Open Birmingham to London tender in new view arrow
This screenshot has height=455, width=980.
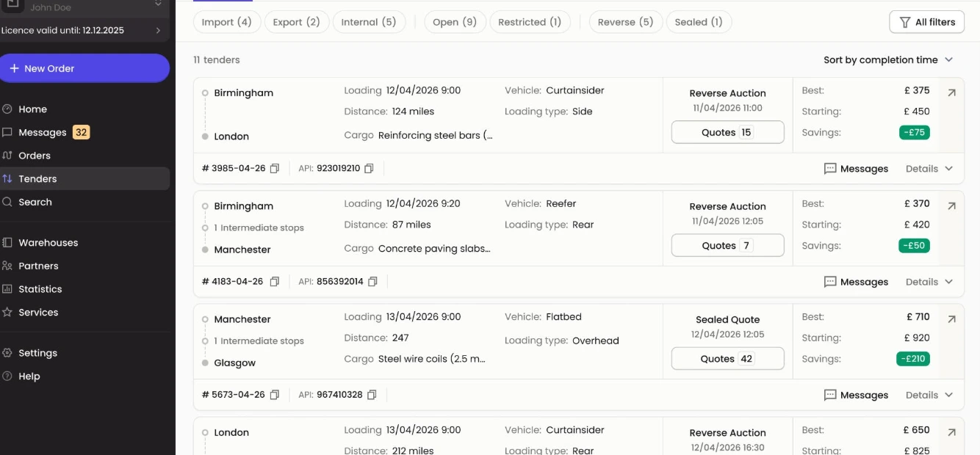point(951,93)
